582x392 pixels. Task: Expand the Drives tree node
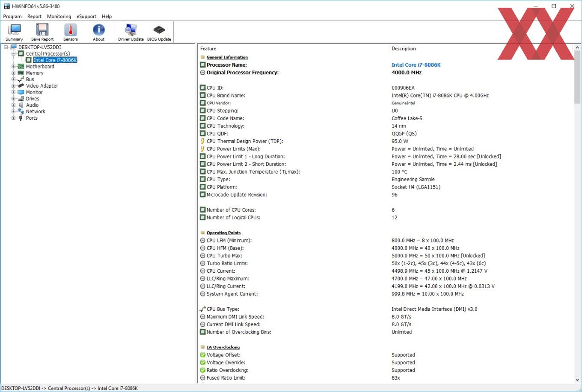(x=13, y=98)
